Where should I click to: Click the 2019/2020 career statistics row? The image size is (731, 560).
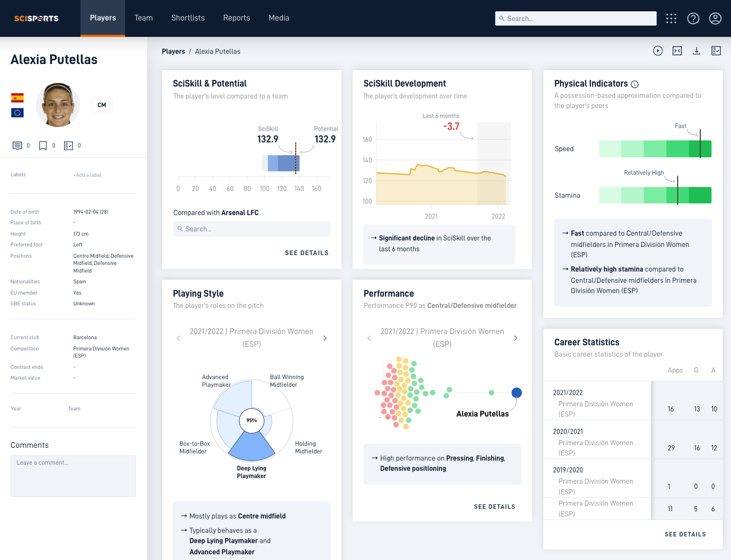click(x=633, y=479)
